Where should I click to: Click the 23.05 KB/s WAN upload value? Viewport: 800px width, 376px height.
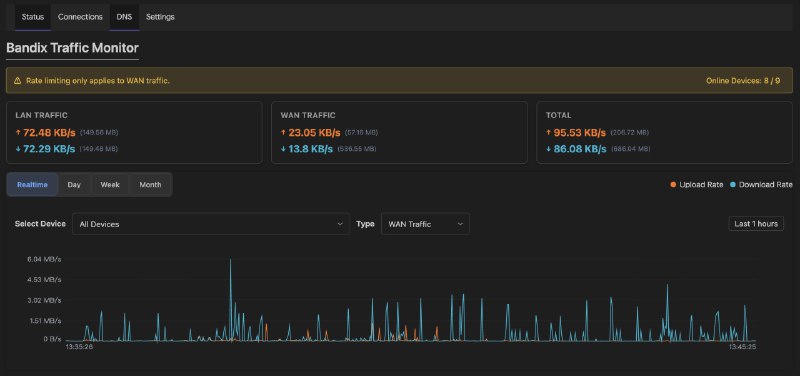[x=314, y=133]
